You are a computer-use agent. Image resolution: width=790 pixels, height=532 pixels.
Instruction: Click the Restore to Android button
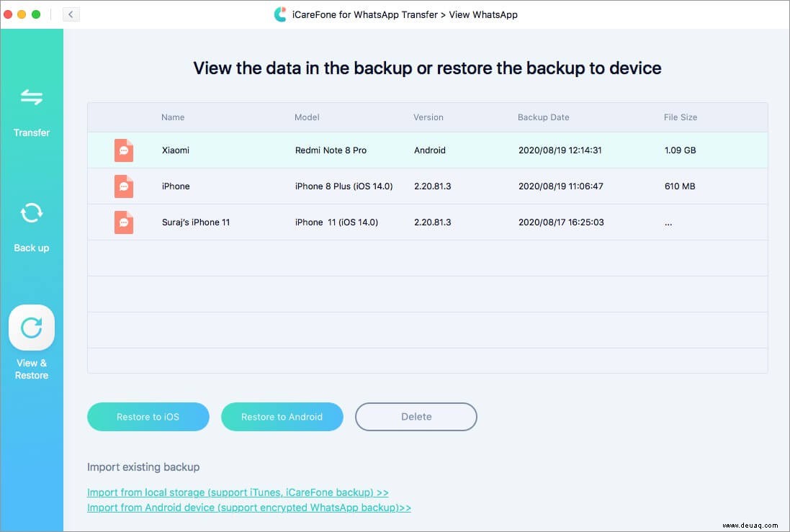pyautogui.click(x=282, y=417)
